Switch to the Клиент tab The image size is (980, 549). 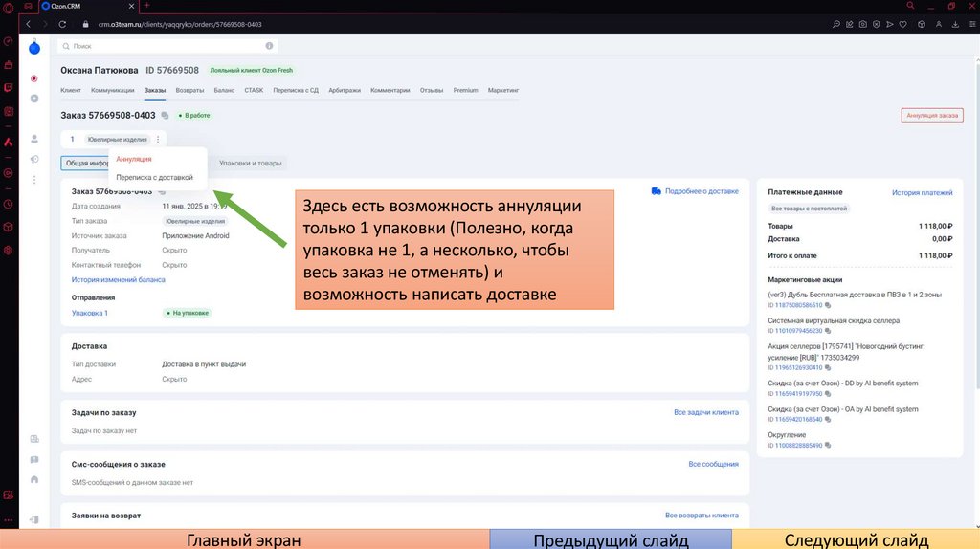click(71, 90)
